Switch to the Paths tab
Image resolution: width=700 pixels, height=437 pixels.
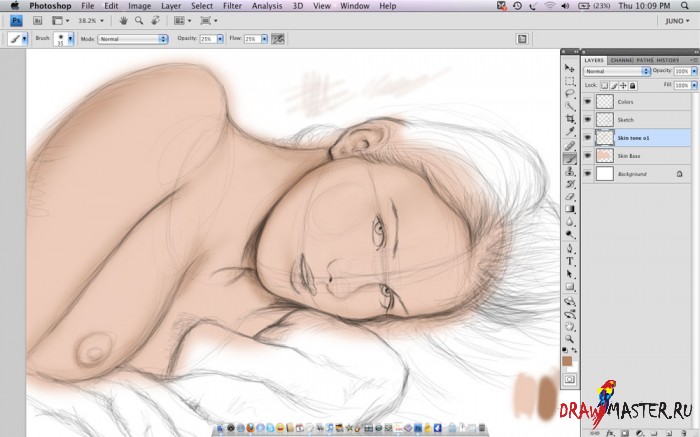pos(645,60)
